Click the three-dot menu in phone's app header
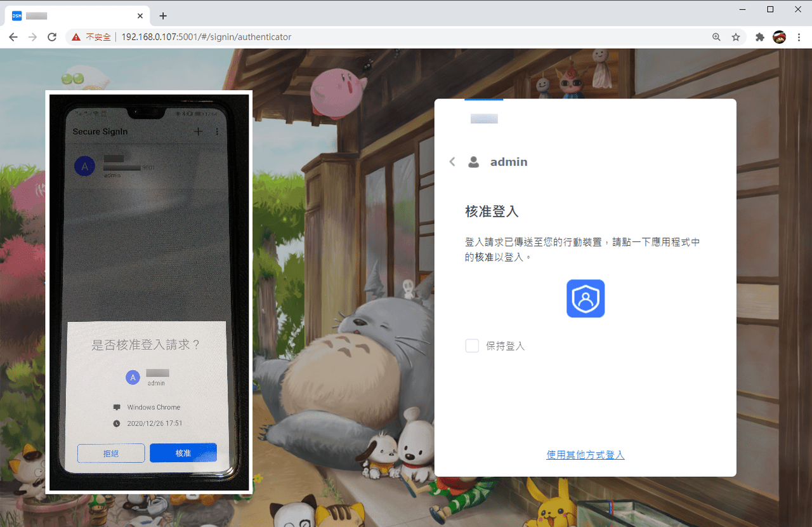812x527 pixels. [217, 131]
